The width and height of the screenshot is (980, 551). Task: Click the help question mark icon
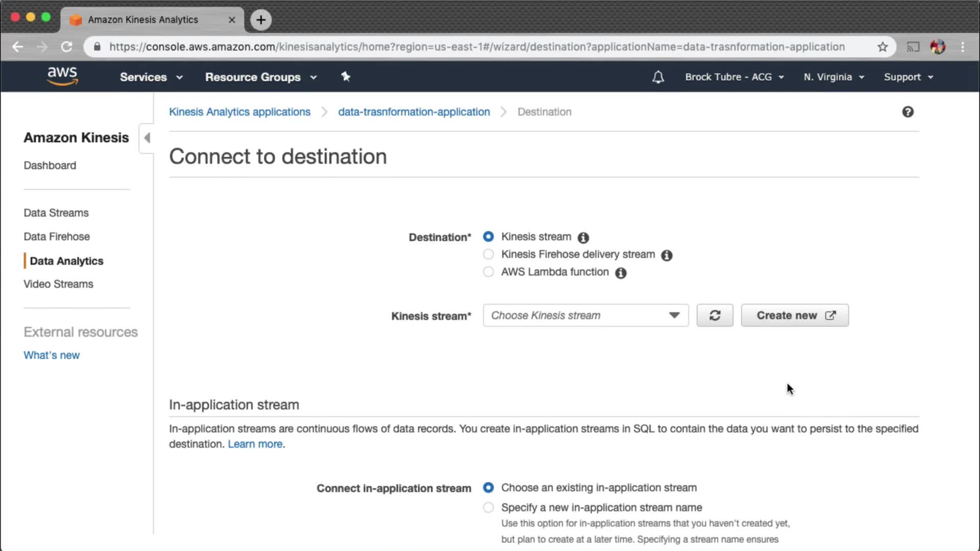click(x=908, y=112)
